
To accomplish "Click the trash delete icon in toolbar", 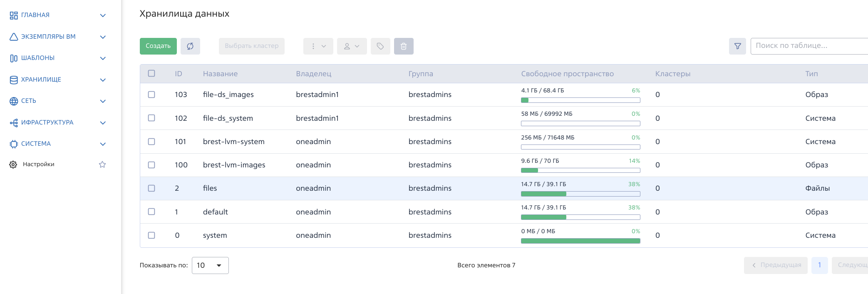I will 404,46.
